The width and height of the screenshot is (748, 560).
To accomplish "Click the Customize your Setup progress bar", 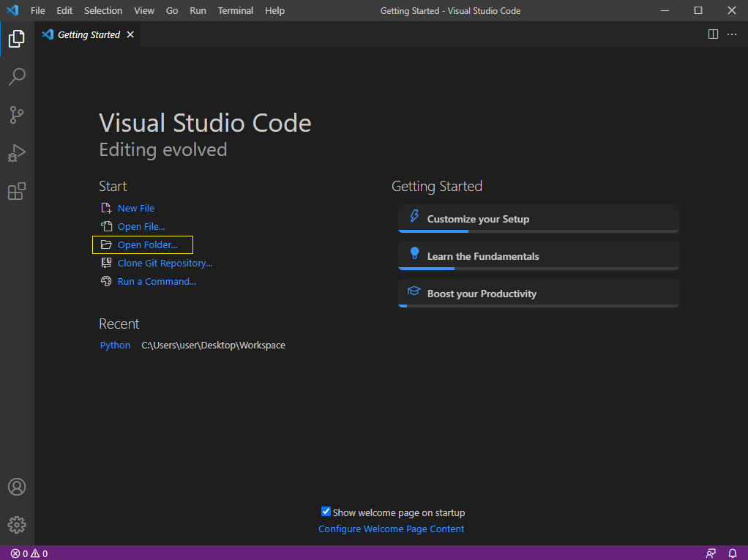I will 539,231.
